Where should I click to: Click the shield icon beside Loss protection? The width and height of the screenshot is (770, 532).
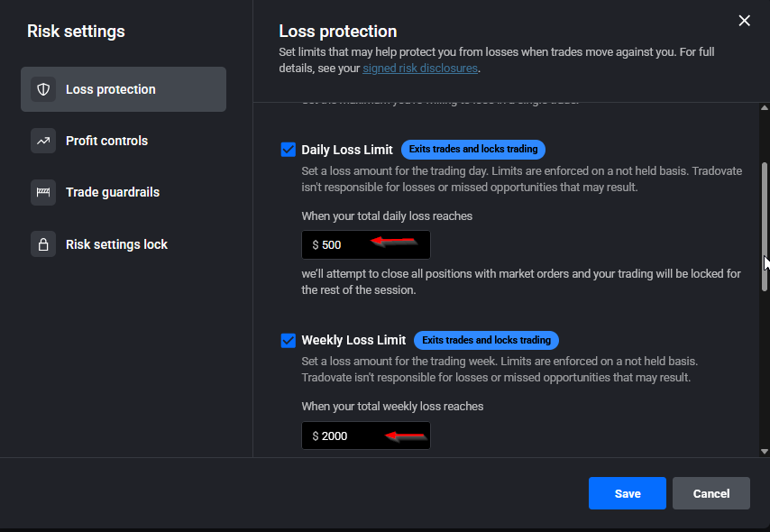coord(43,89)
